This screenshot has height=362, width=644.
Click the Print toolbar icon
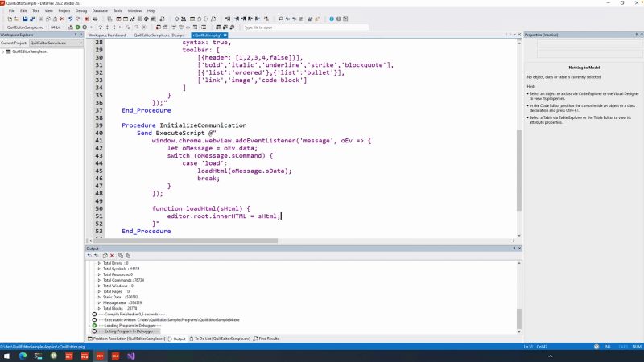pyautogui.click(x=95, y=19)
